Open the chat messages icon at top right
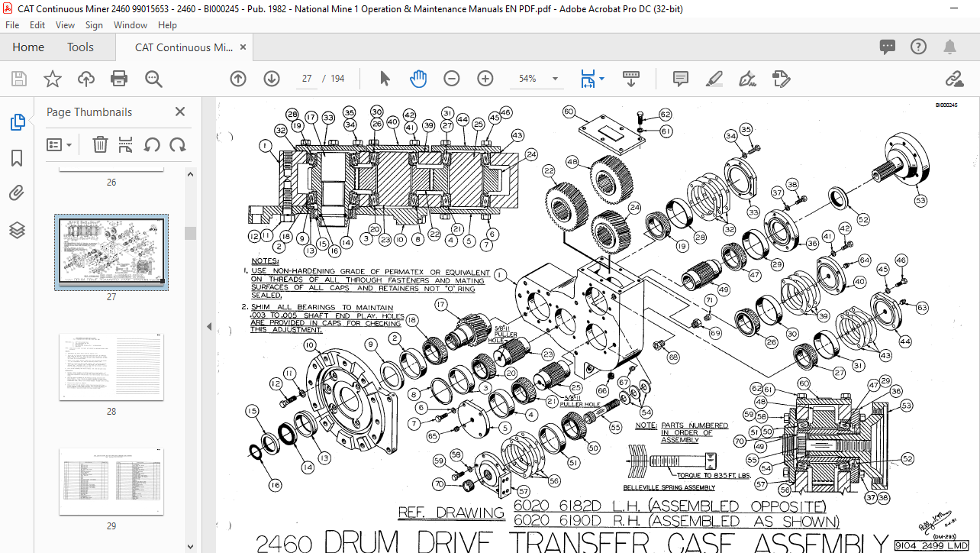The width and height of the screenshot is (980, 553). pos(887,47)
